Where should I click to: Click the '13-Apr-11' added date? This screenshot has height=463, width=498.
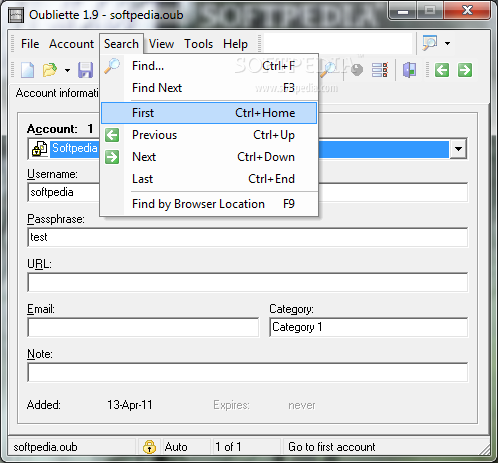[x=130, y=405]
